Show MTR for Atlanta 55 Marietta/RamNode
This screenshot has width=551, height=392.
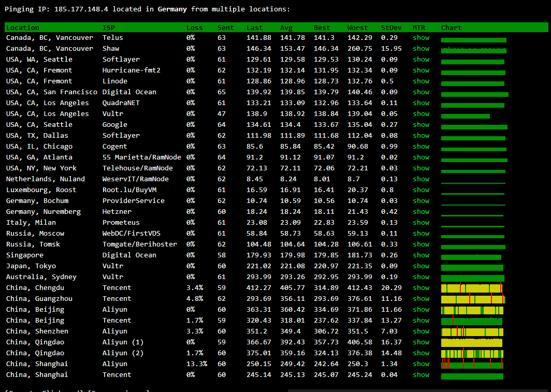(421, 157)
